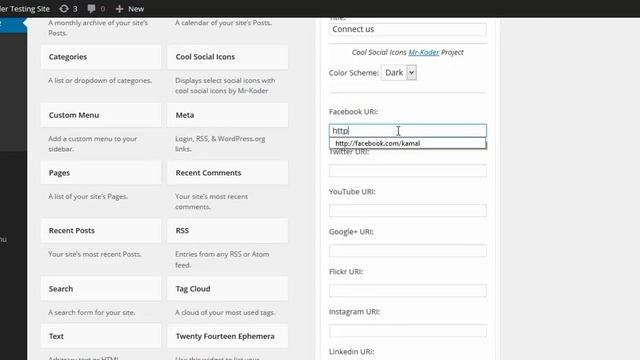Viewport: 640px width, 360px height.
Task: Select the Twenty Fourteen Ephemera widget
Action: point(227,336)
